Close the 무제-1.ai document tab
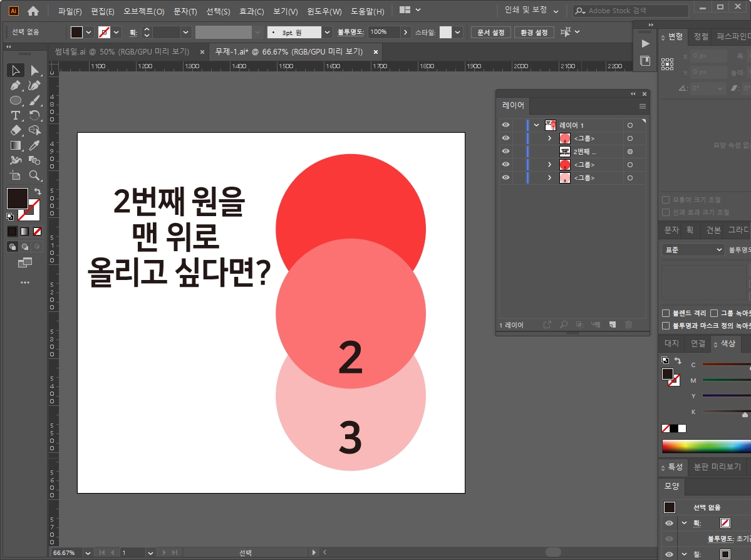This screenshot has height=560, width=751. (376, 52)
